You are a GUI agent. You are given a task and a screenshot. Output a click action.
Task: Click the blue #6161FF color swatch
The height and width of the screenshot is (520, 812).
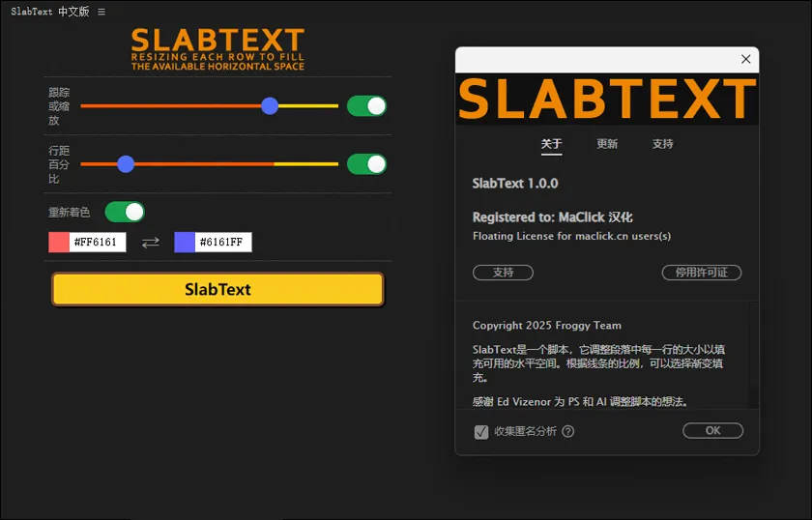pyautogui.click(x=184, y=243)
